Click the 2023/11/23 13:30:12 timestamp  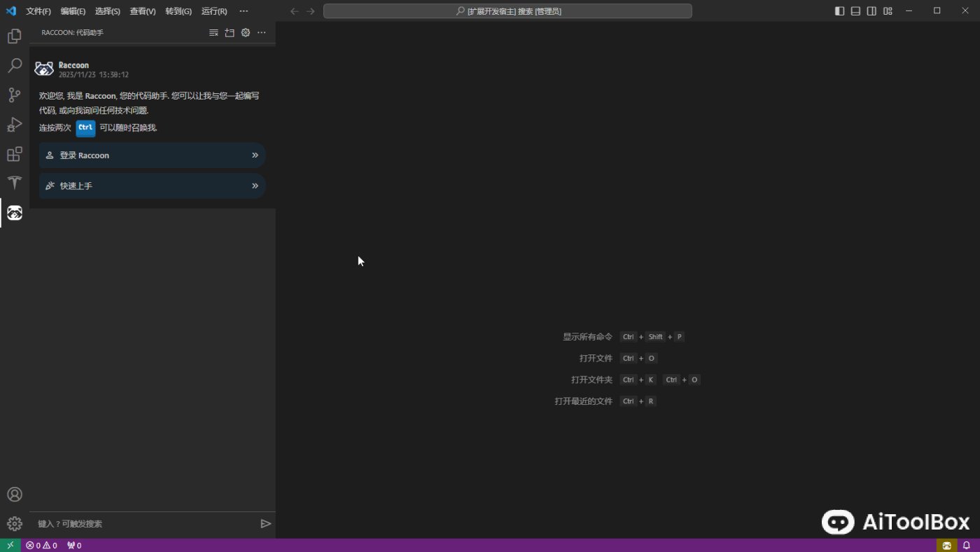[x=94, y=74]
